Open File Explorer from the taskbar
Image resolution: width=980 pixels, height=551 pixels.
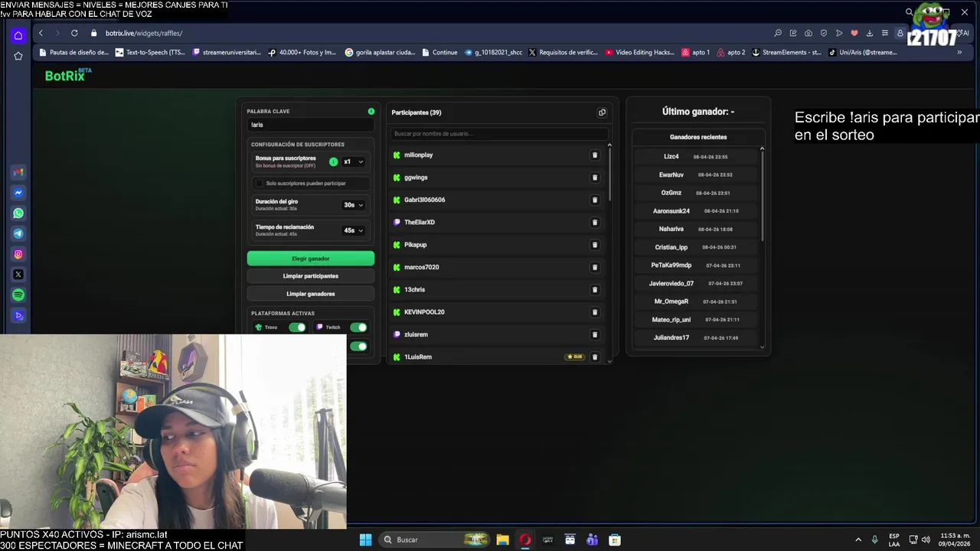(502, 540)
